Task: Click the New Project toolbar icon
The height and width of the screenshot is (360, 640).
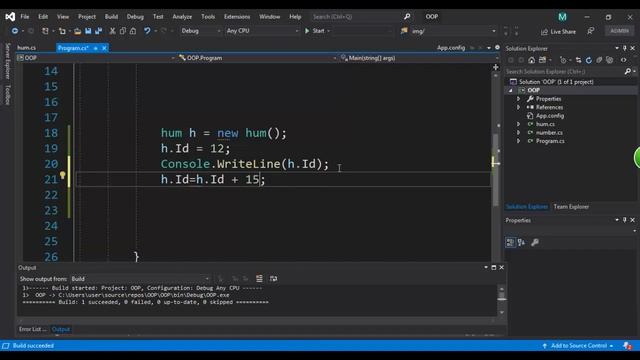Action: (x=45, y=31)
